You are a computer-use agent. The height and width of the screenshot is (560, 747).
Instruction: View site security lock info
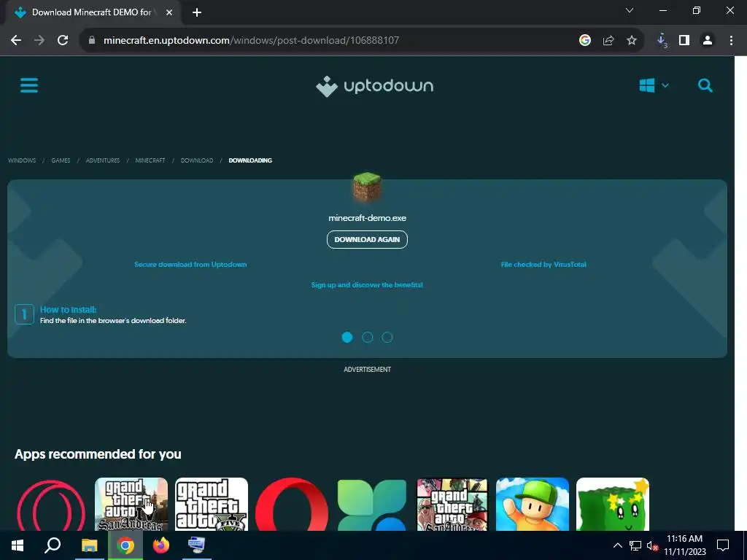(x=92, y=41)
